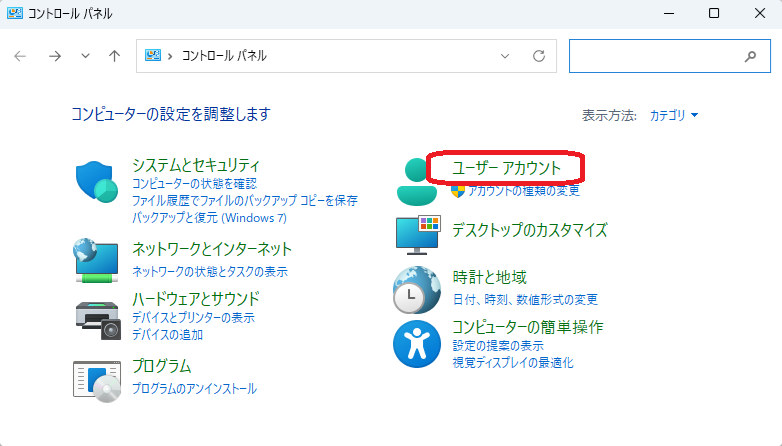Viewport: 782px width, 446px height.
Task: Click the Control Panel search box
Action: point(655,56)
